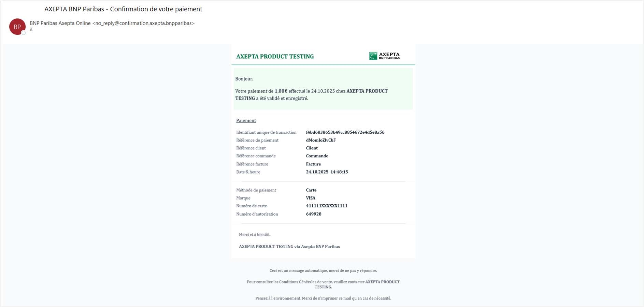The height and width of the screenshot is (307, 644).
Task: Click the AXEPTA BNP Paribas logo
Action: (x=384, y=56)
